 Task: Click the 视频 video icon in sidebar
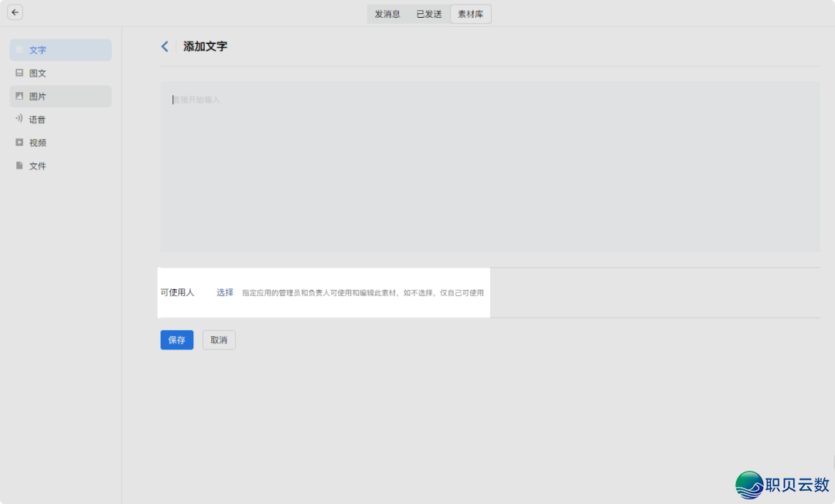pyautogui.click(x=18, y=142)
